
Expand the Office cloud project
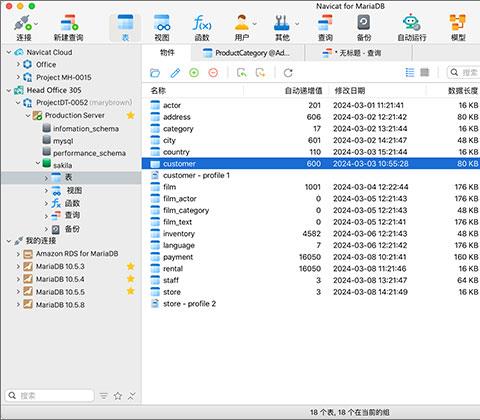click(18, 64)
